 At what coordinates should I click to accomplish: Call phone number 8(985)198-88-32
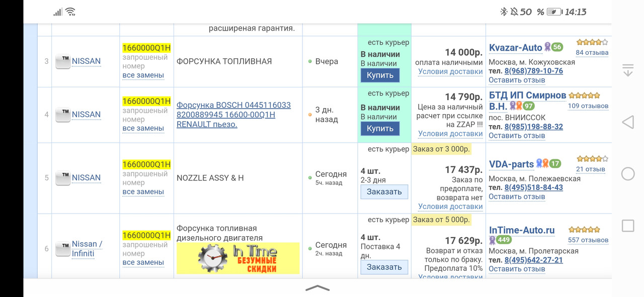tap(534, 127)
